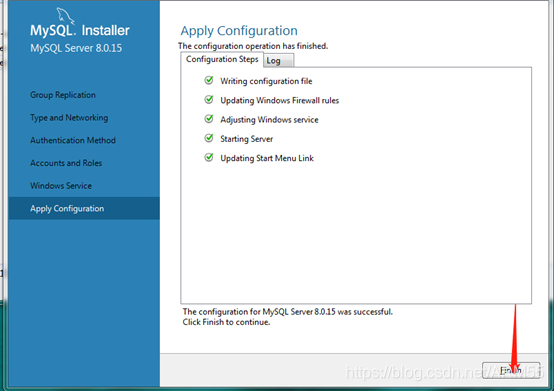This screenshot has height=391, width=554.
Task: Click the Finish button
Action: click(511, 370)
